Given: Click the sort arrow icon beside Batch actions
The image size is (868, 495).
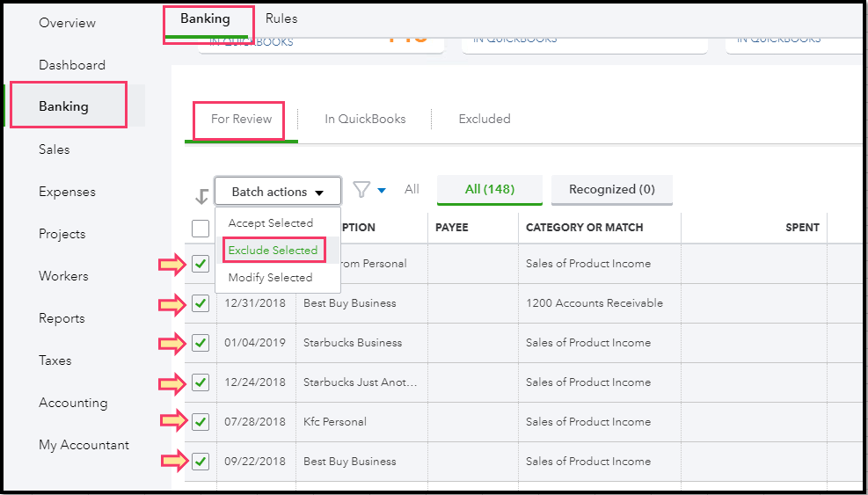Looking at the screenshot, I should (201, 195).
